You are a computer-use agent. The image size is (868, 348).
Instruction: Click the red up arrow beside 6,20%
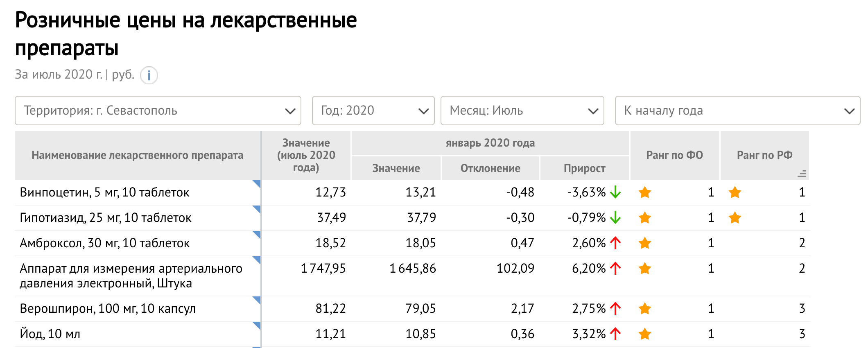click(615, 268)
